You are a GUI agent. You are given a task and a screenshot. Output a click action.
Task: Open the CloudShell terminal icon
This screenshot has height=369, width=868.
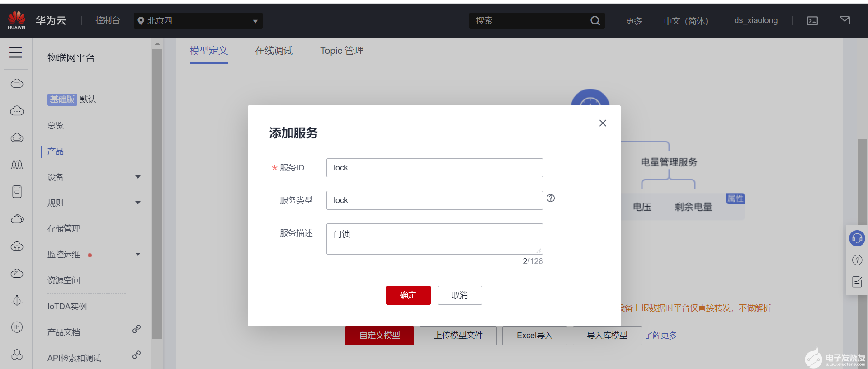pos(812,21)
